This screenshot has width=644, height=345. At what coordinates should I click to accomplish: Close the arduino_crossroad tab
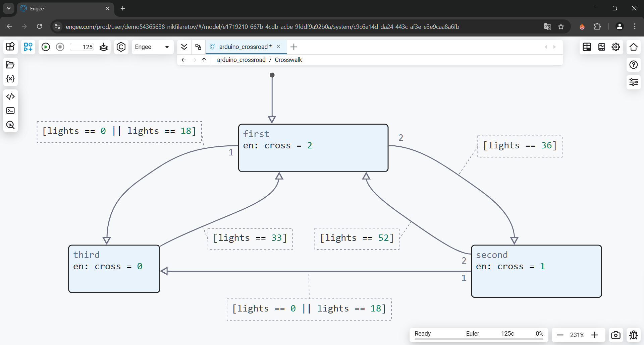(278, 47)
